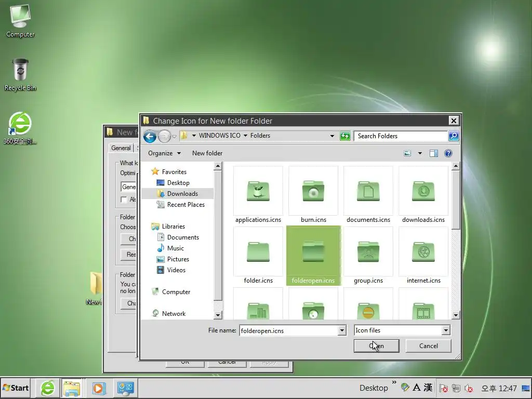The width and height of the screenshot is (532, 399).
Task: Go to Desktop in the navigation pane
Action: (x=178, y=182)
